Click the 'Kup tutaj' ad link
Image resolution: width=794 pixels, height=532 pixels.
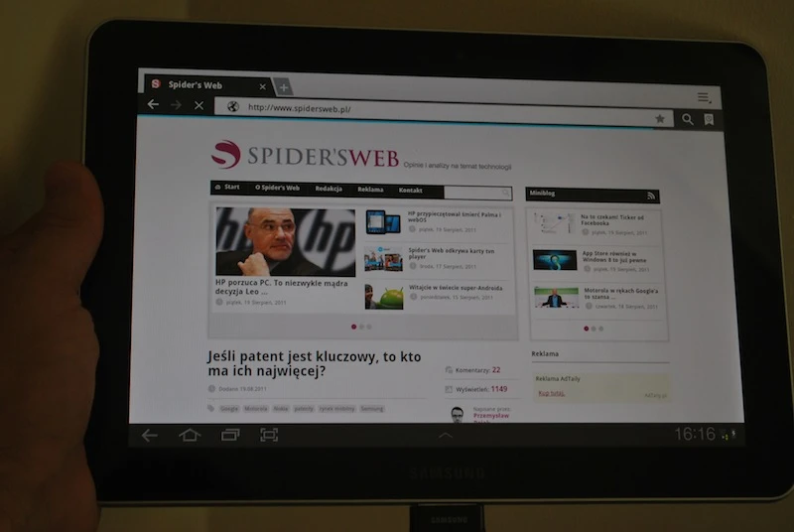point(551,393)
